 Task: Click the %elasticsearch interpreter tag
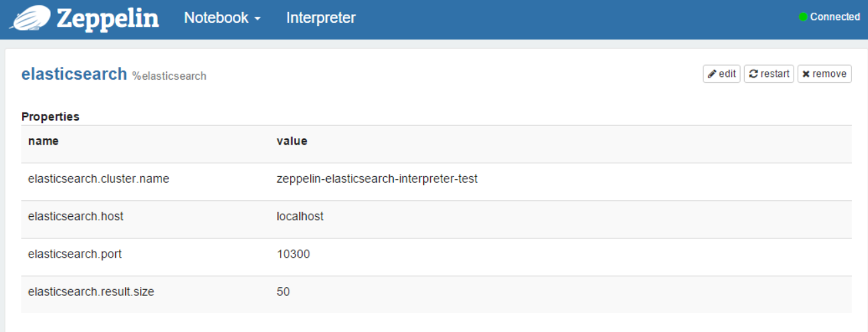(x=169, y=76)
